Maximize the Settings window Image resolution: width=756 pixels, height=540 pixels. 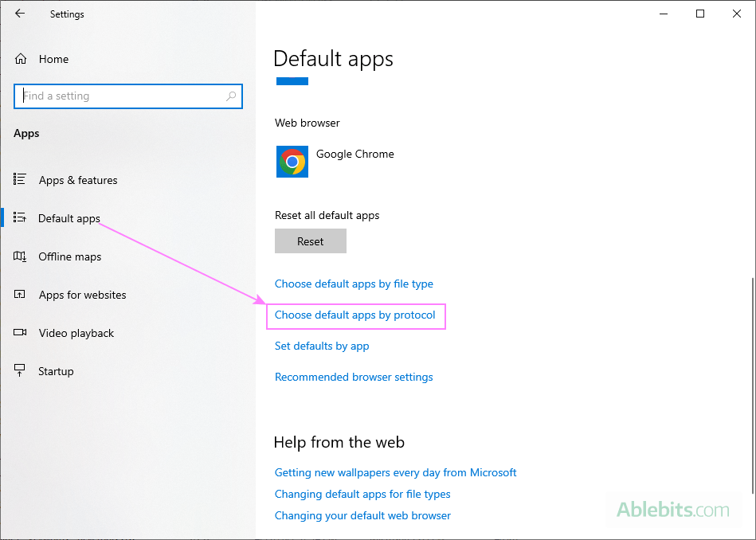(700, 14)
